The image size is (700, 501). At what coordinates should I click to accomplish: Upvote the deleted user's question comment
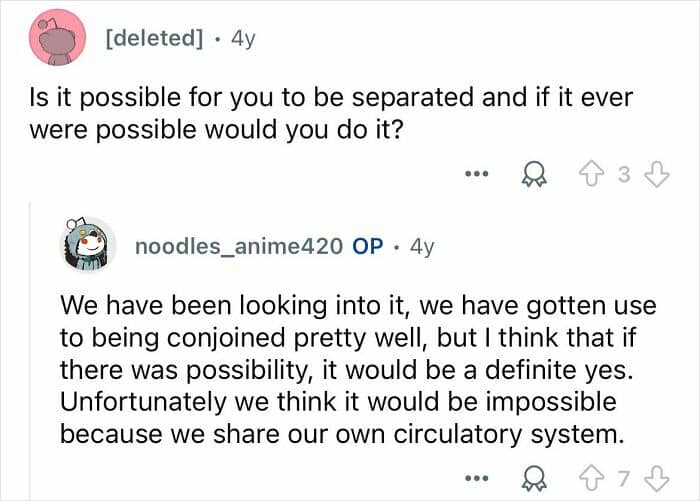[x=590, y=175]
